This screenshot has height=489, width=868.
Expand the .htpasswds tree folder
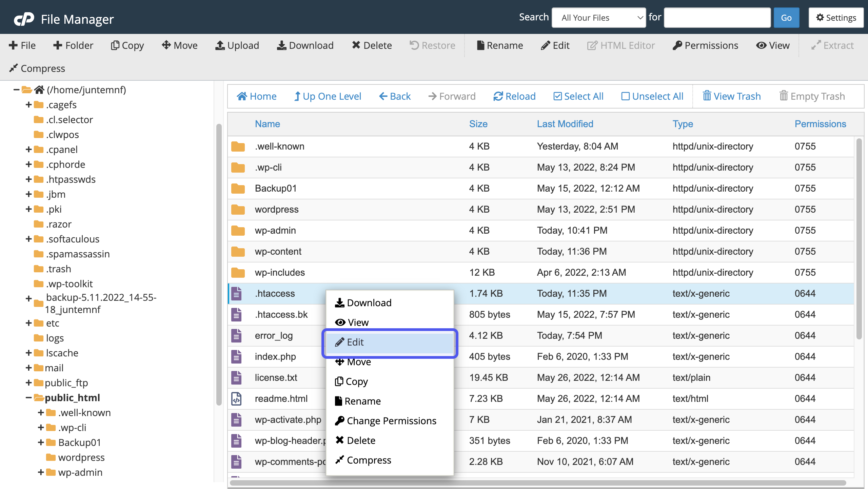point(29,179)
